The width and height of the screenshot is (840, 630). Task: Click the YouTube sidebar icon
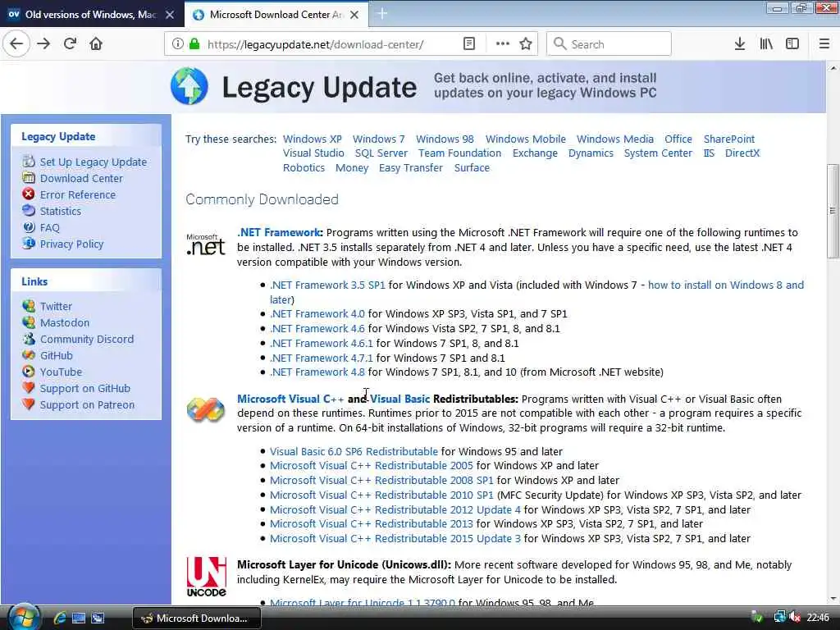29,372
